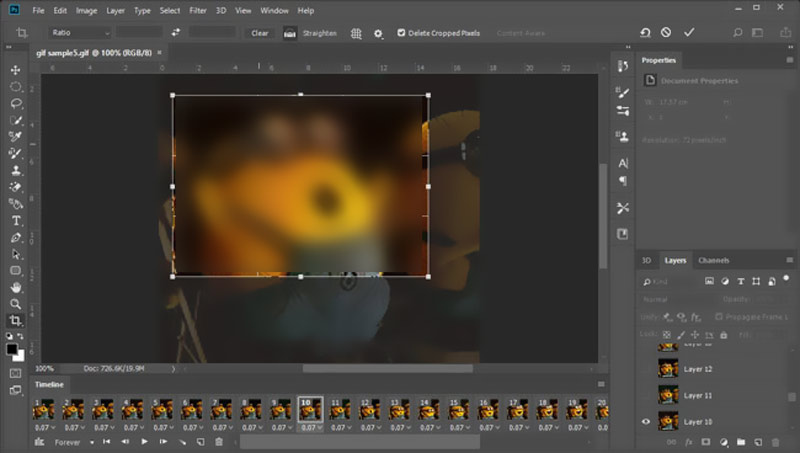
Task: Open the Window menu
Action: click(x=274, y=10)
